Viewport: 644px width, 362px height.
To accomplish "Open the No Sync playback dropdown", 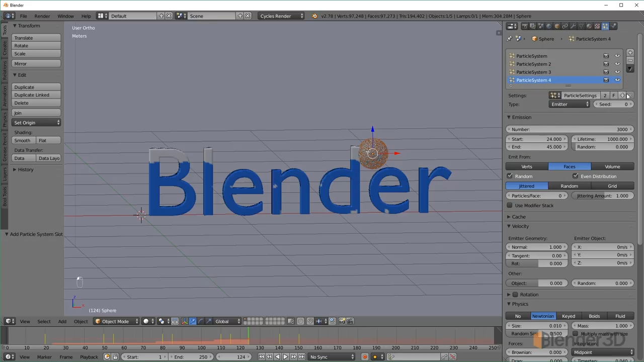I will (332, 357).
